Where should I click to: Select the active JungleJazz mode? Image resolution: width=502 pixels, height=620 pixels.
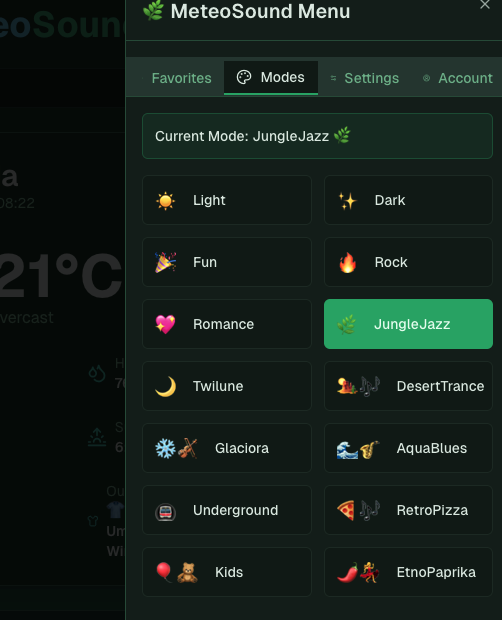click(408, 324)
